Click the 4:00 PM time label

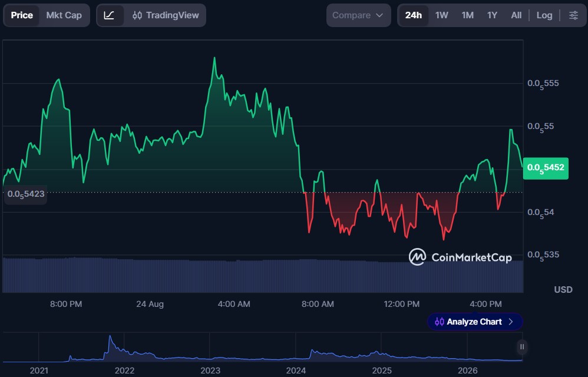click(485, 304)
